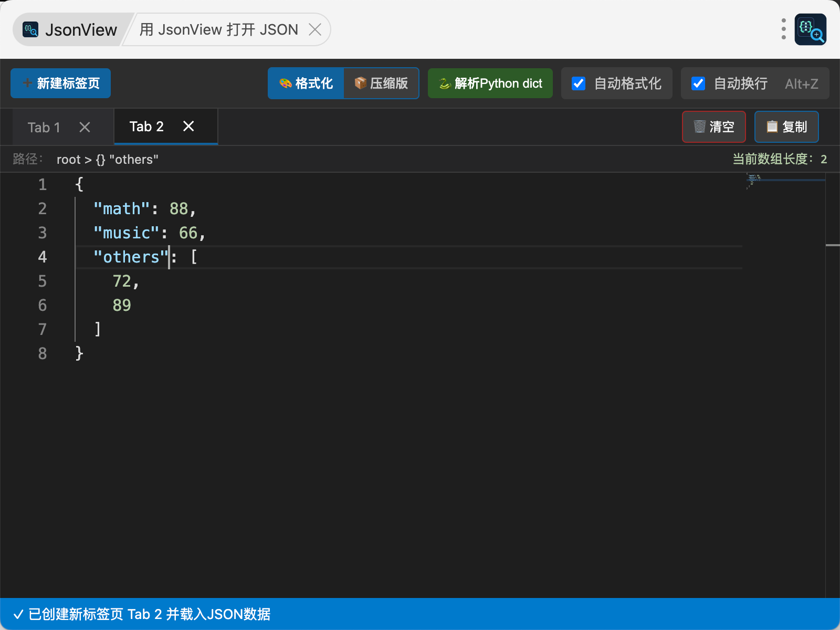The image size is (840, 630).
Task: Click the JsonView extension icon at top right
Action: (x=810, y=29)
